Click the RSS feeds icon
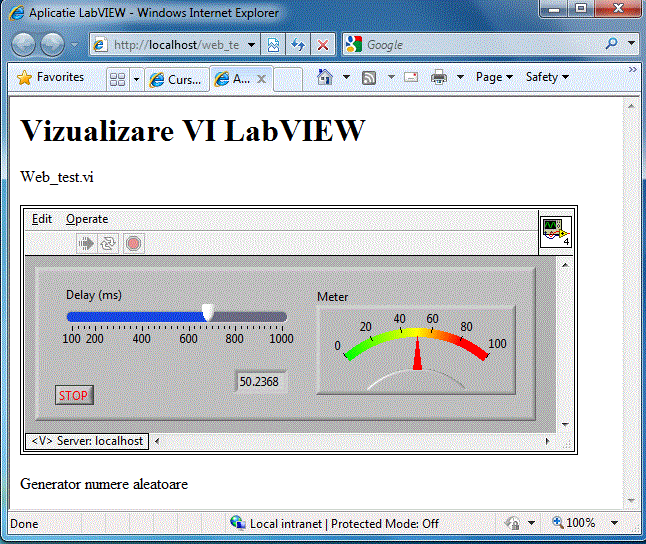646x544 pixels. pos(369,77)
